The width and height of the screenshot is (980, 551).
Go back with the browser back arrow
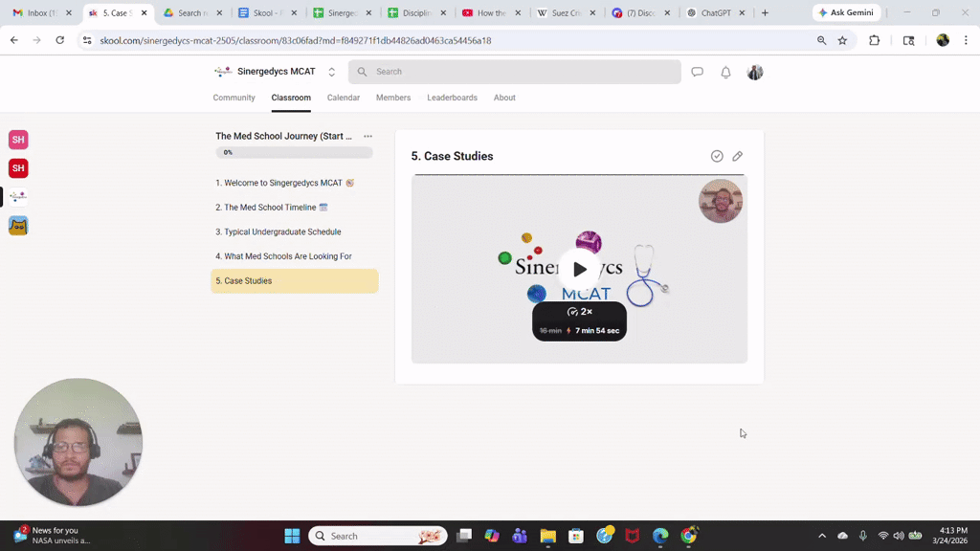point(13,40)
